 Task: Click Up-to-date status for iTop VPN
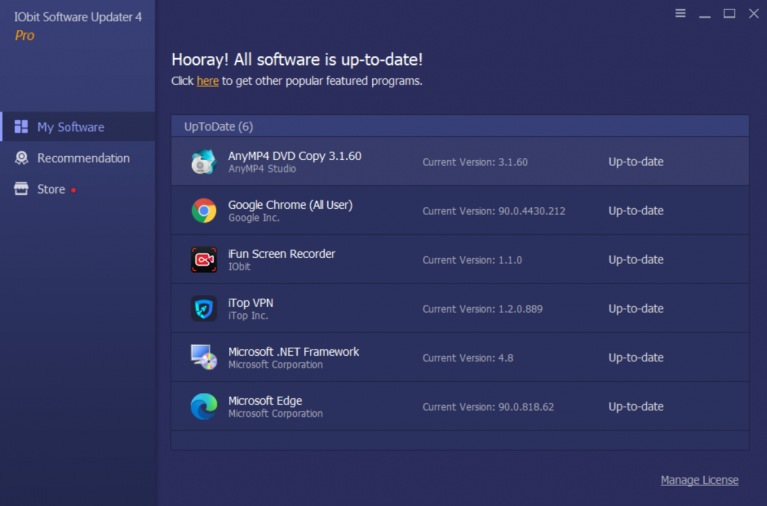[636, 308]
